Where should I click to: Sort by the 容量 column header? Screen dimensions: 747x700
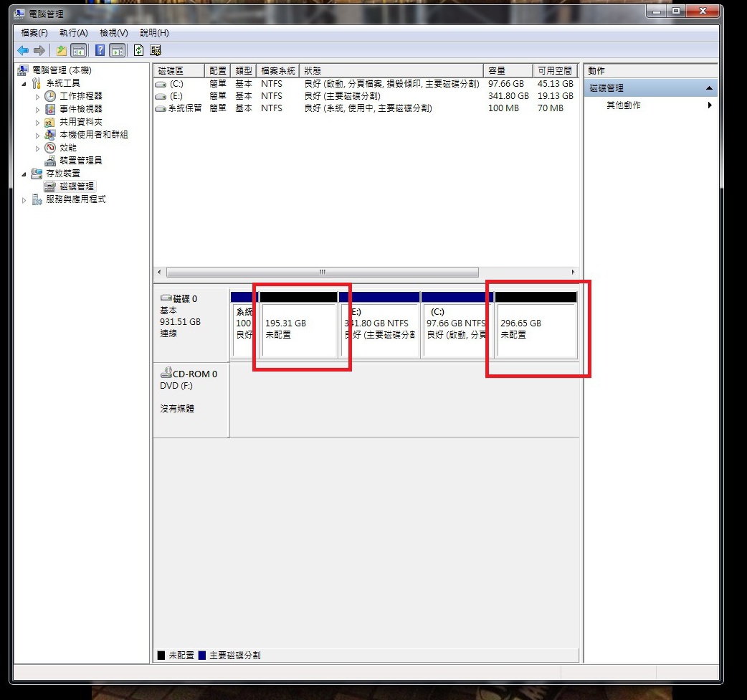[508, 70]
